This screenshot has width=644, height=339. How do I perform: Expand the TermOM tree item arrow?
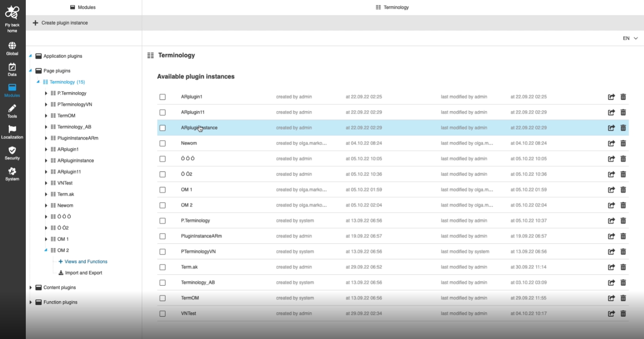click(x=46, y=116)
